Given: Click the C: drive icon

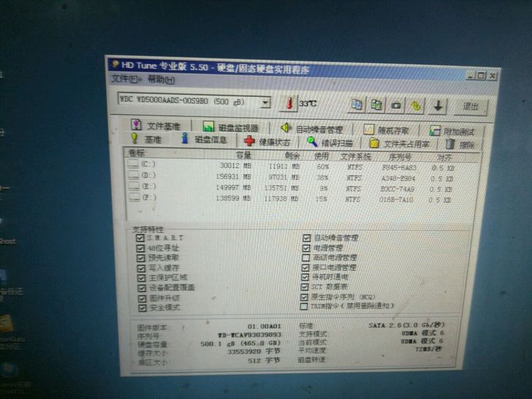Looking at the screenshot, I should click(x=134, y=164).
